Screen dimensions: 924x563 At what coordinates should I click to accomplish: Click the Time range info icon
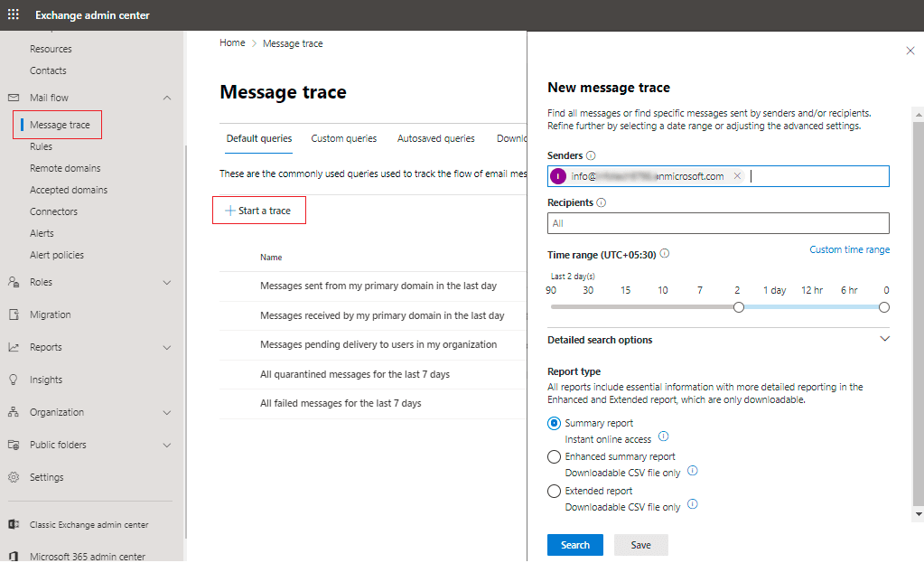click(665, 255)
